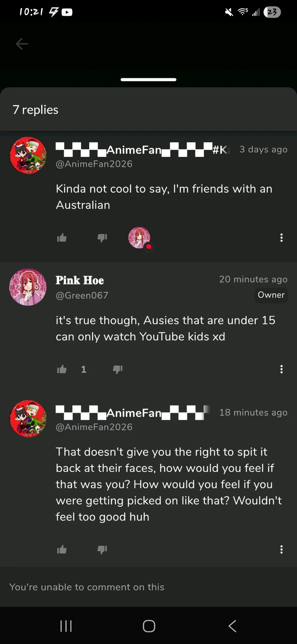Open more options for the first AnimeFan reply

tap(281, 238)
